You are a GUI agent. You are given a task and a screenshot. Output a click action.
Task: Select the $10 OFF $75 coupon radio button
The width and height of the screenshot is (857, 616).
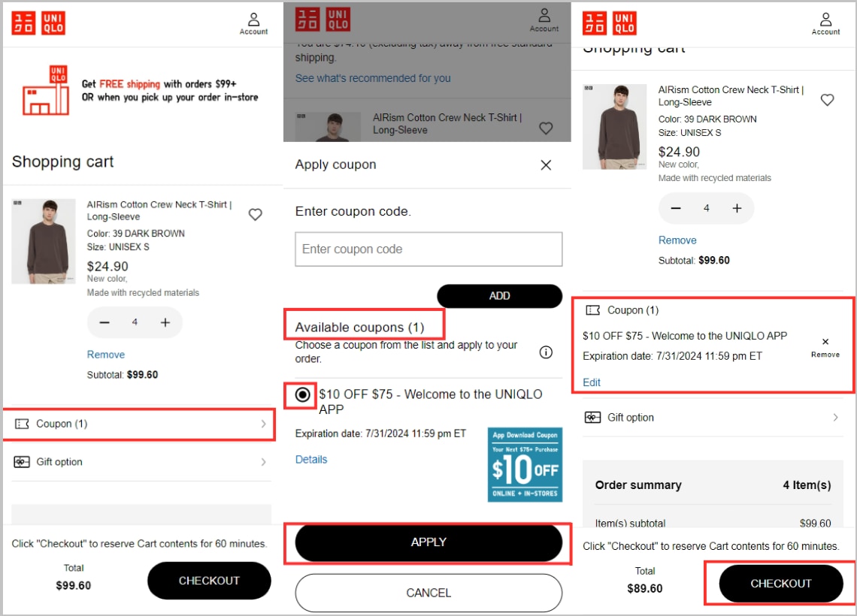pos(302,395)
